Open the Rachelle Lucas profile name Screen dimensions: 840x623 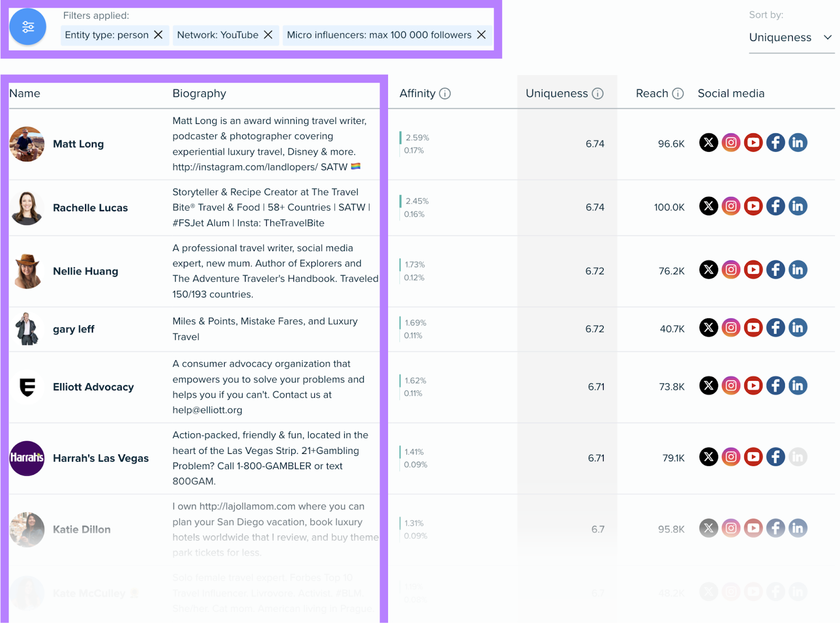pyautogui.click(x=90, y=208)
